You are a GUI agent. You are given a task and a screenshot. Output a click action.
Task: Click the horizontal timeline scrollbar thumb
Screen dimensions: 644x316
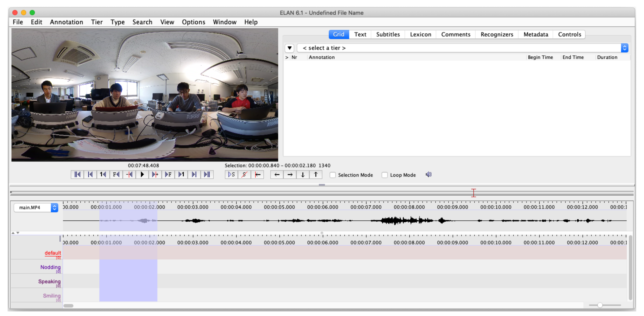(x=68, y=306)
